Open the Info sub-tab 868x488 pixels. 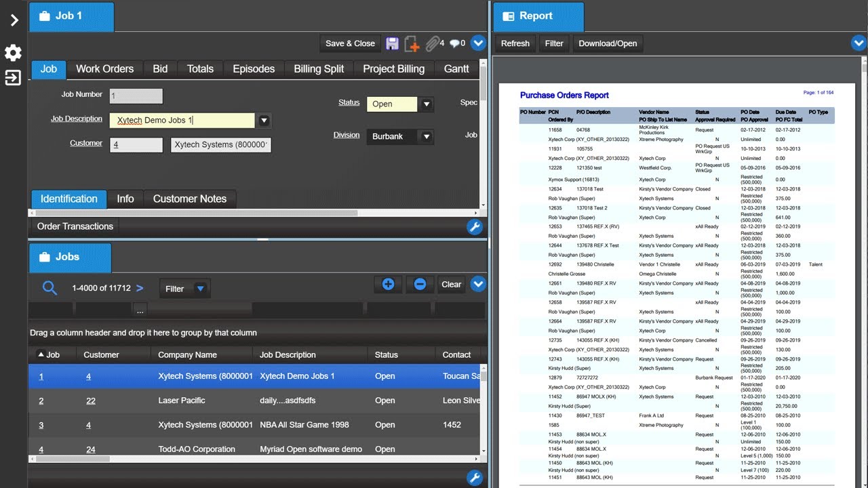tap(125, 199)
